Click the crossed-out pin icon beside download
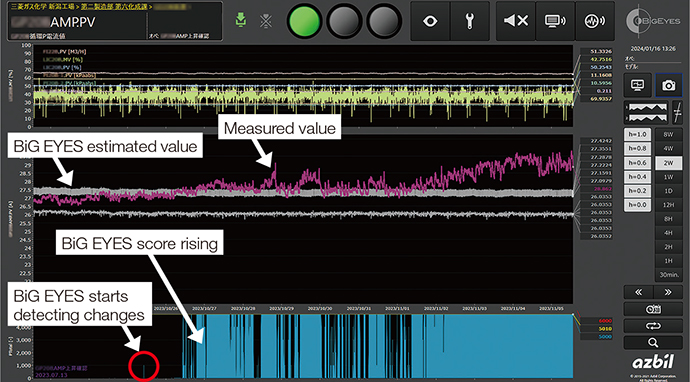The image size is (690, 382). [266, 21]
